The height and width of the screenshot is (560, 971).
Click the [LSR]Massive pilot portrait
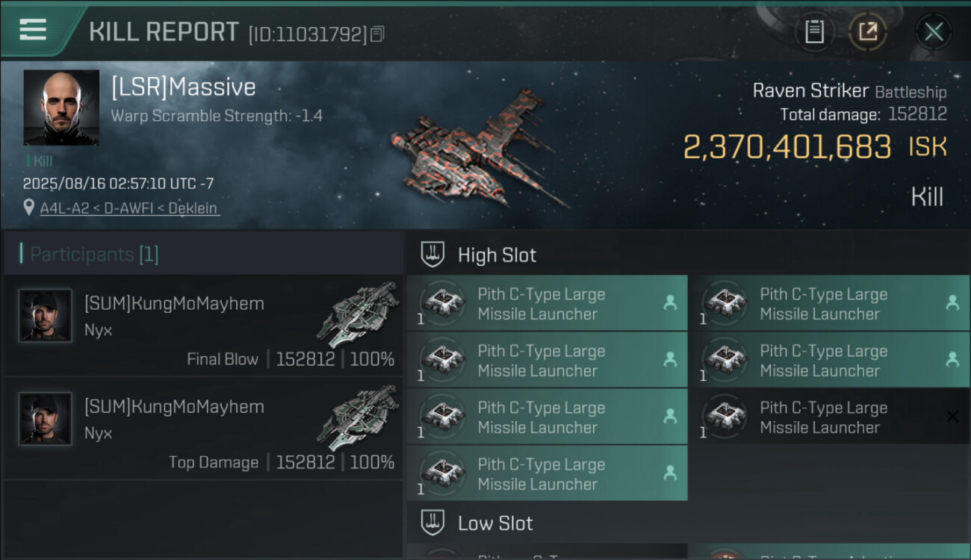tap(61, 107)
